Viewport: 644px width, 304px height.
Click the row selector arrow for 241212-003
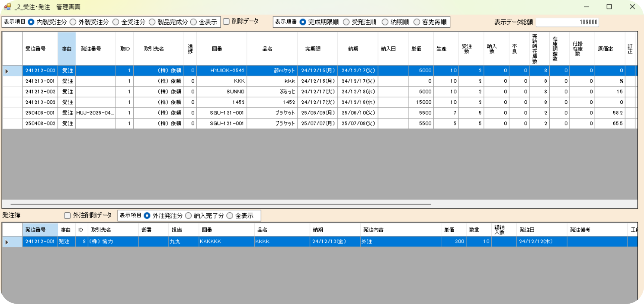coord(7,71)
